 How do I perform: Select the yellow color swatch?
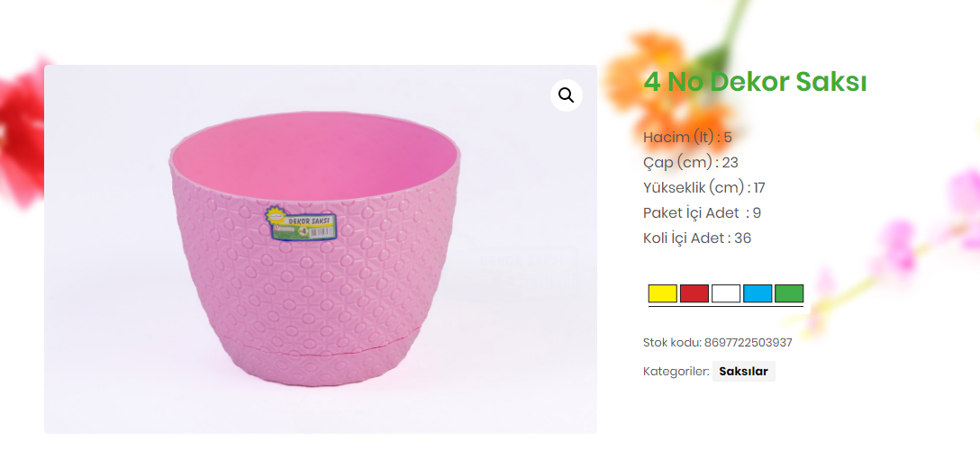click(663, 293)
